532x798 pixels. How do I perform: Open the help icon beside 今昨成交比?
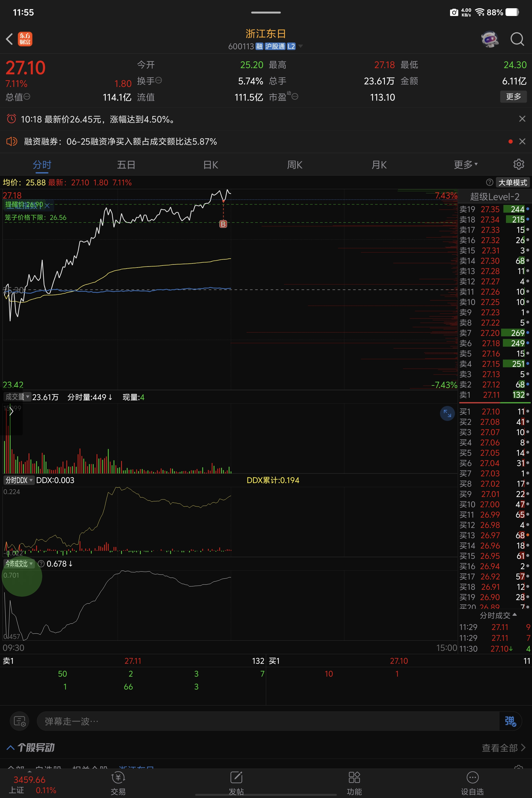tap(41, 563)
